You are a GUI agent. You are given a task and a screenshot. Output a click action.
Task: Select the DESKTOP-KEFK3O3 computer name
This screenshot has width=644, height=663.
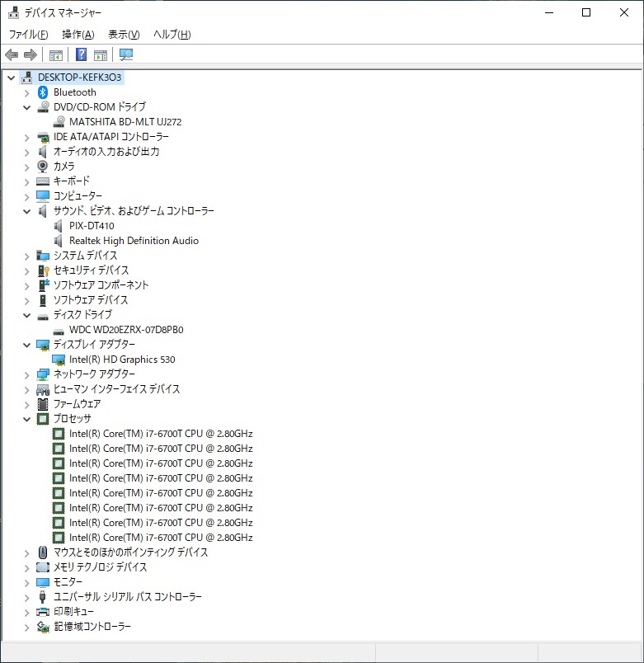79,78
